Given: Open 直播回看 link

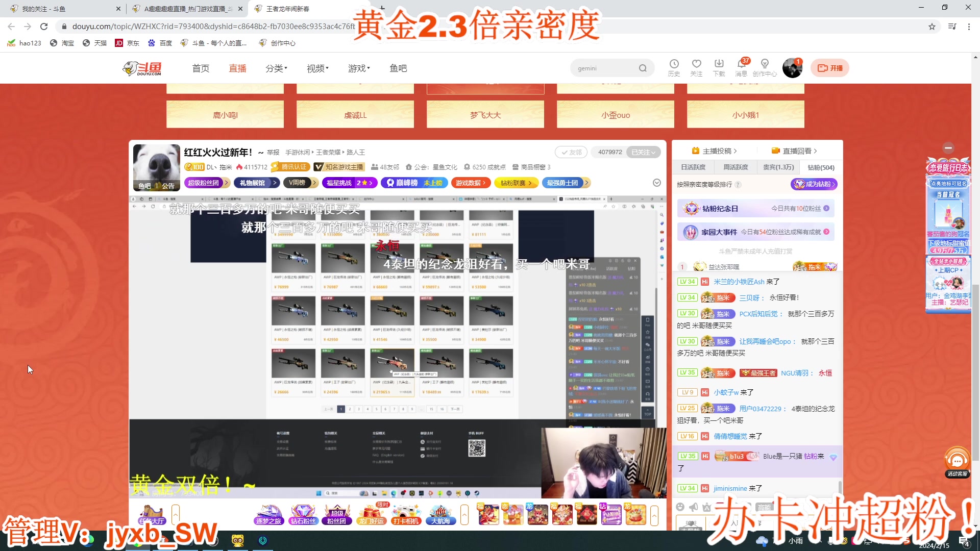Looking at the screenshot, I should (794, 151).
